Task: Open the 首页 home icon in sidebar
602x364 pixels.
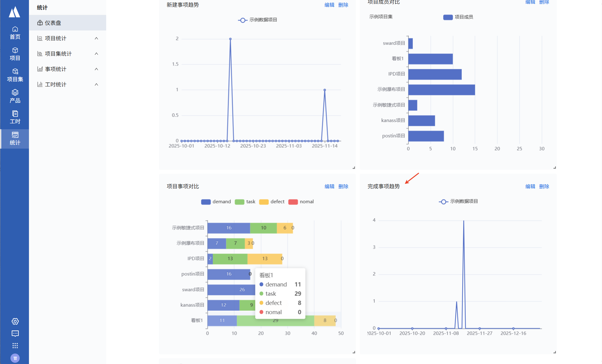Action: (x=15, y=33)
